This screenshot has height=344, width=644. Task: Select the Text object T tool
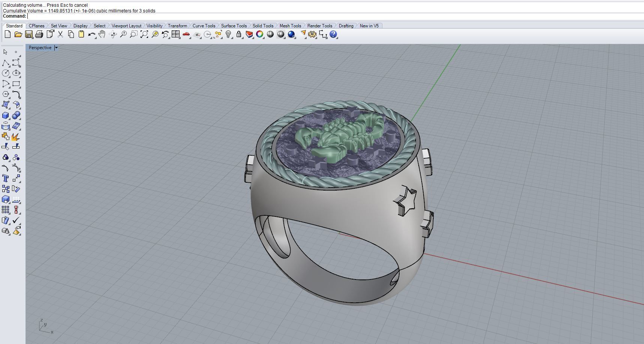[x=6, y=178]
